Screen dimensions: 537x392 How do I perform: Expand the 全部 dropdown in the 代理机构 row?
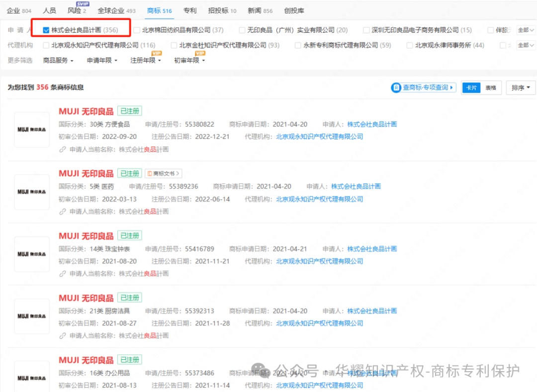pos(526,45)
